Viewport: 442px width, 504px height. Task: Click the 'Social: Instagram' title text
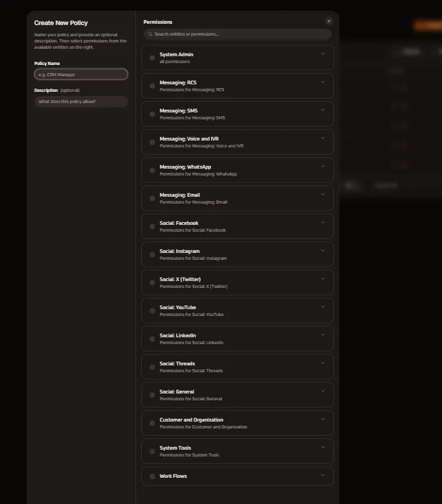pyautogui.click(x=180, y=251)
